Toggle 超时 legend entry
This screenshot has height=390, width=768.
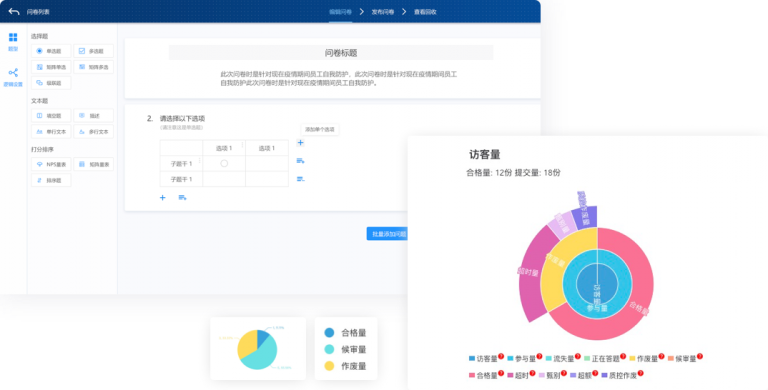click(517, 376)
